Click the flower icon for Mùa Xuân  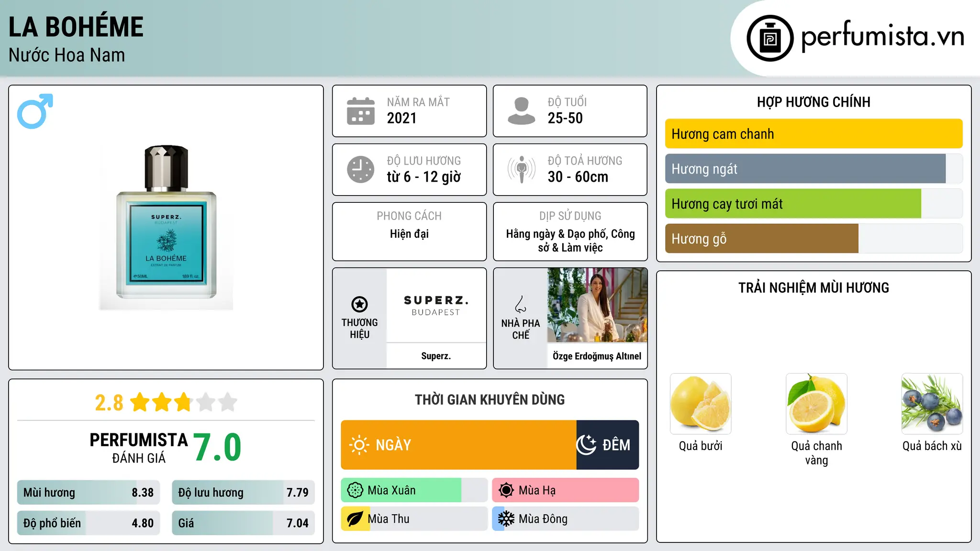tap(355, 490)
